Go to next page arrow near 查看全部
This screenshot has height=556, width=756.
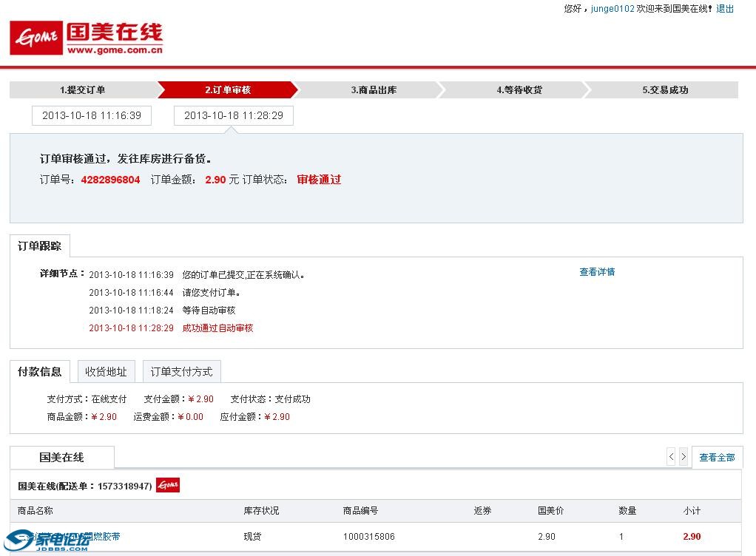click(x=684, y=456)
